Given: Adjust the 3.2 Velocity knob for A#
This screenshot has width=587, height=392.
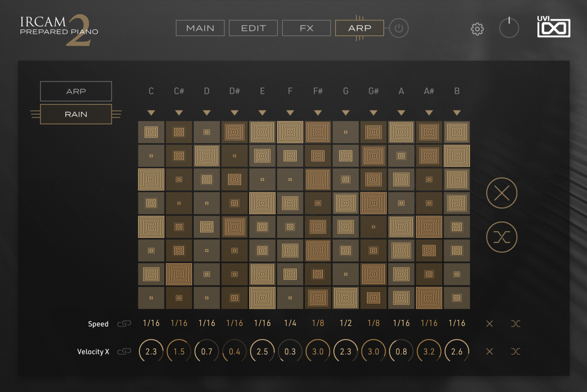Looking at the screenshot, I should (429, 351).
